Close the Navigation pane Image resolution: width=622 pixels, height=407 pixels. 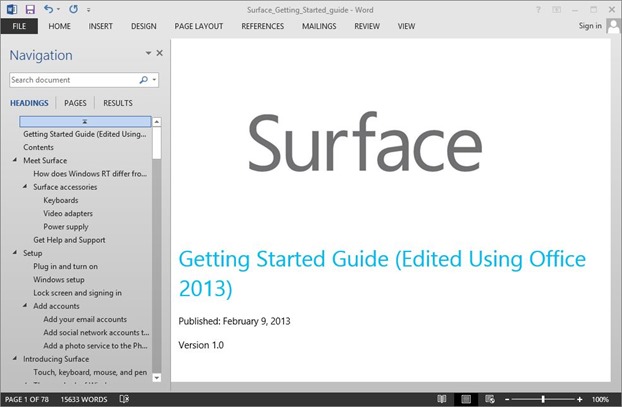click(x=159, y=53)
